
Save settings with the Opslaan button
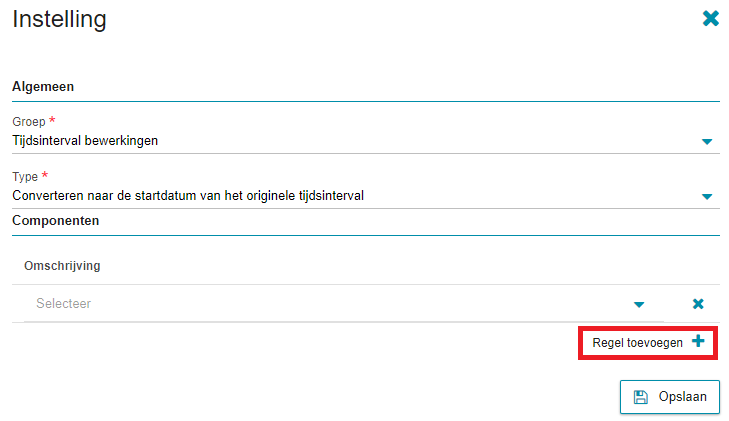click(669, 397)
